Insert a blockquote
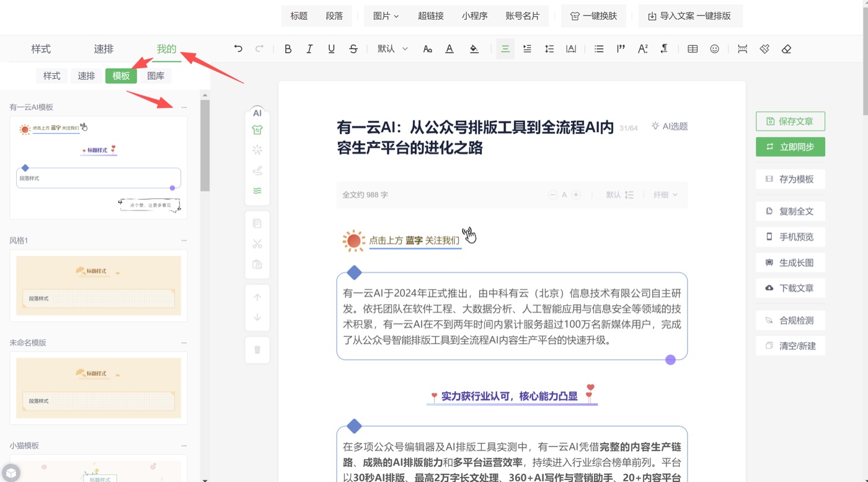 pos(621,49)
